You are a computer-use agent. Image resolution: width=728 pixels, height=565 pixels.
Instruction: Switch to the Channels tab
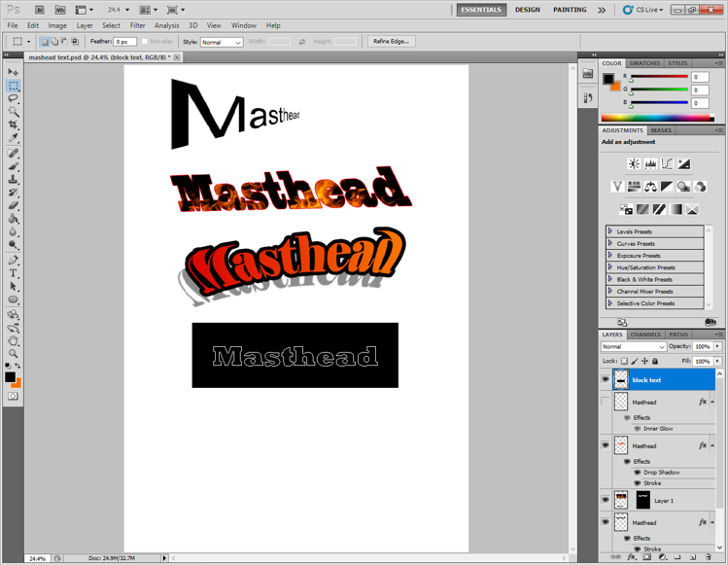(x=645, y=335)
